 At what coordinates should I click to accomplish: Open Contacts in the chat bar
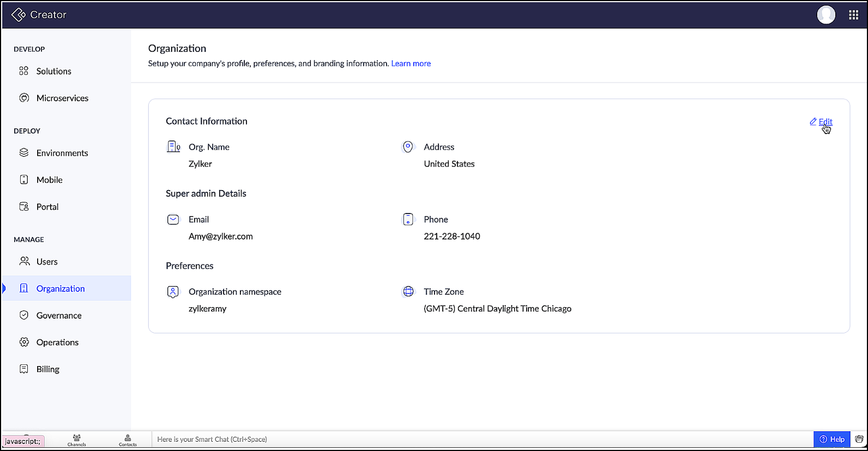click(128, 440)
